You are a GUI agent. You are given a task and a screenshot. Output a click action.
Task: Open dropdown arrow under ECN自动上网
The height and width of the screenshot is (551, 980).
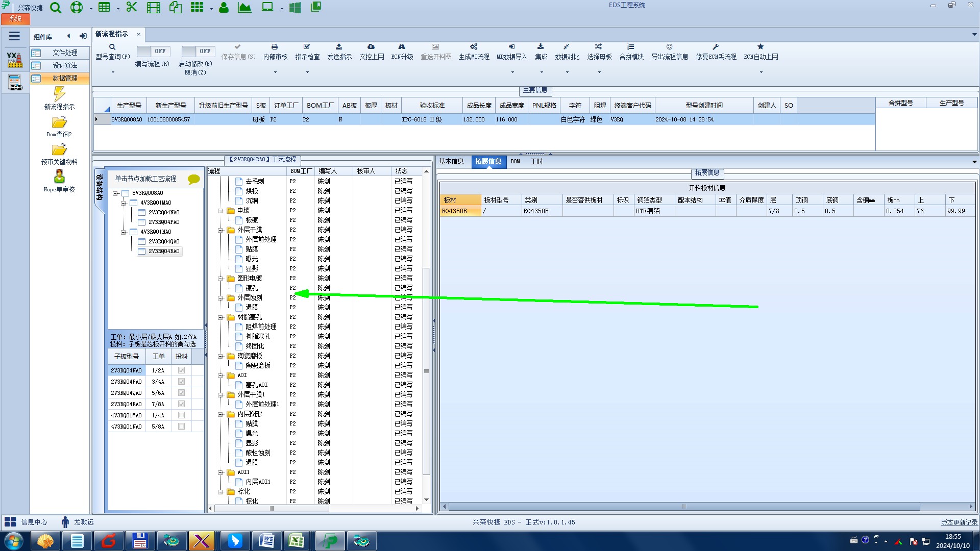click(x=761, y=72)
